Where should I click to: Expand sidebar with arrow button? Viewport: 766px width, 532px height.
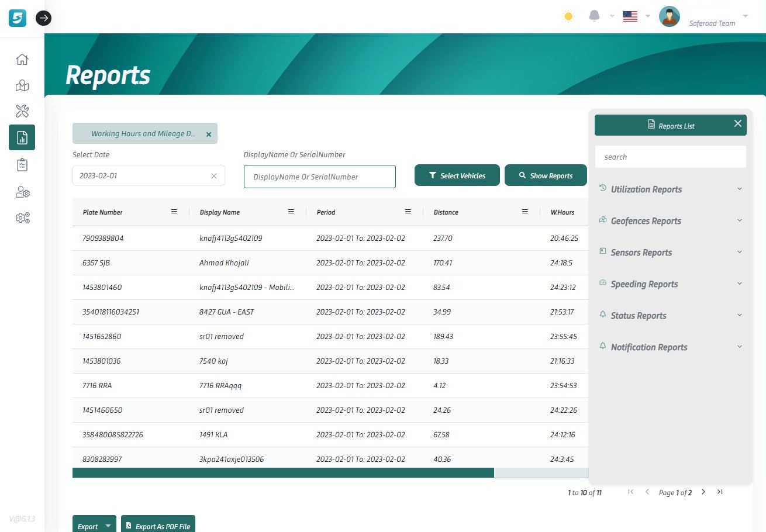43,18
